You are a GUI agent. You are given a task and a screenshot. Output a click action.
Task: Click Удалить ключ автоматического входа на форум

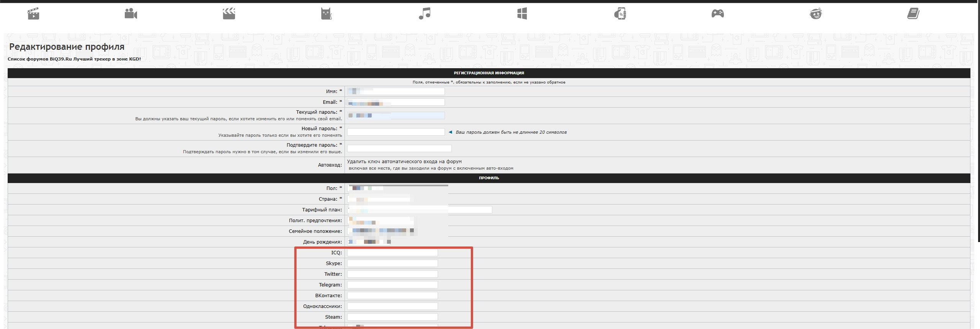[404, 162]
